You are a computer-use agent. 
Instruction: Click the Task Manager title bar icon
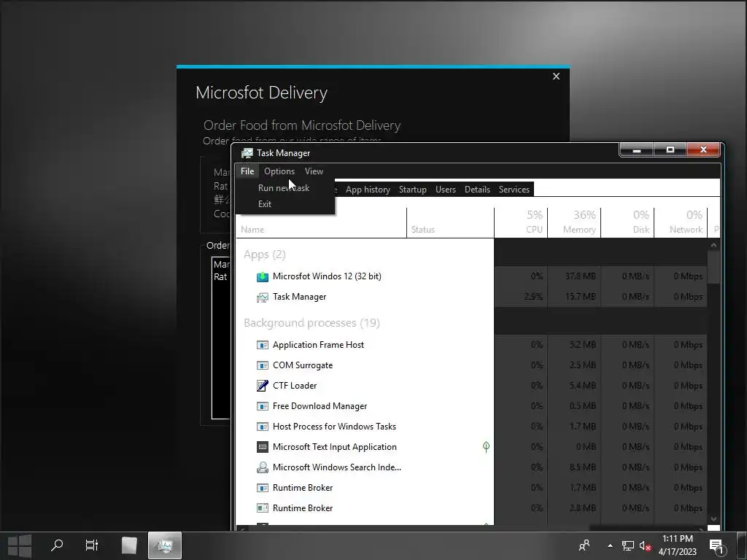tap(247, 153)
